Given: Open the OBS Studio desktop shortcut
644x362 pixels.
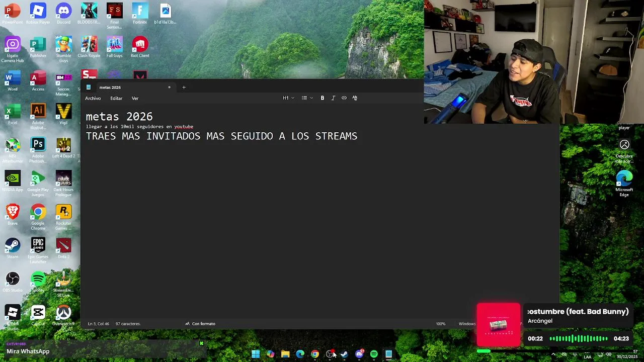Looking at the screenshot, I should (13, 282).
